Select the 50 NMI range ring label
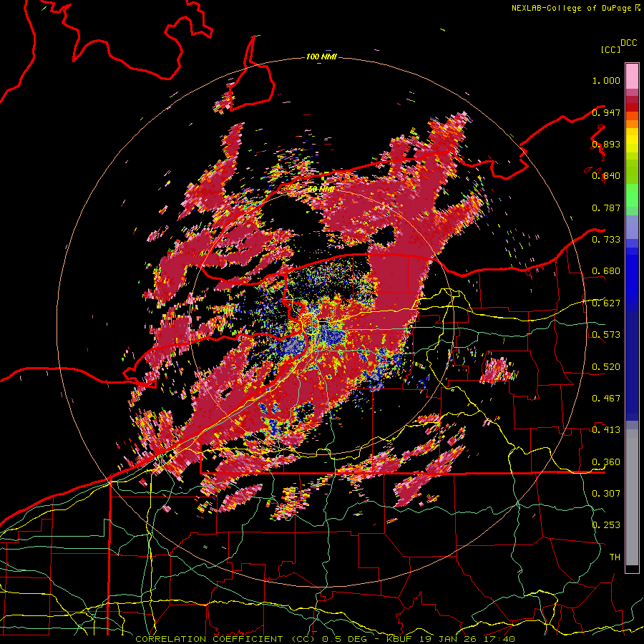 tap(321, 190)
